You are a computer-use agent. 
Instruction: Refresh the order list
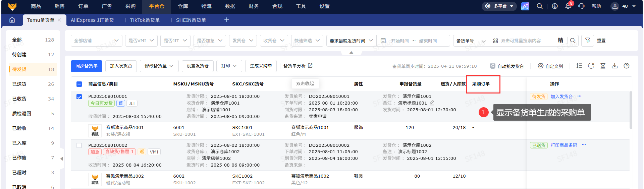[x=591, y=66]
